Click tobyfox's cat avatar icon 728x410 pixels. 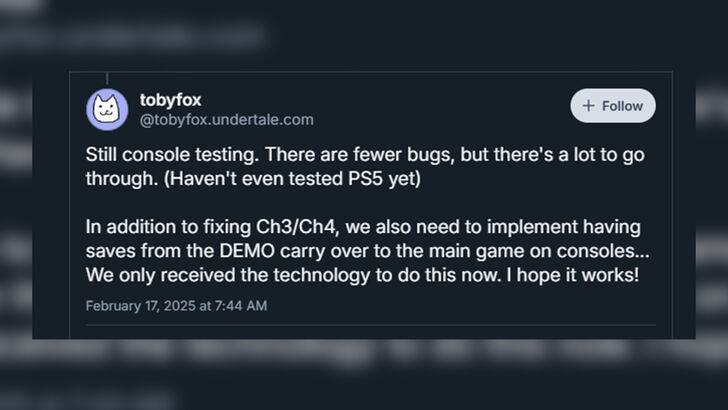coord(107,109)
